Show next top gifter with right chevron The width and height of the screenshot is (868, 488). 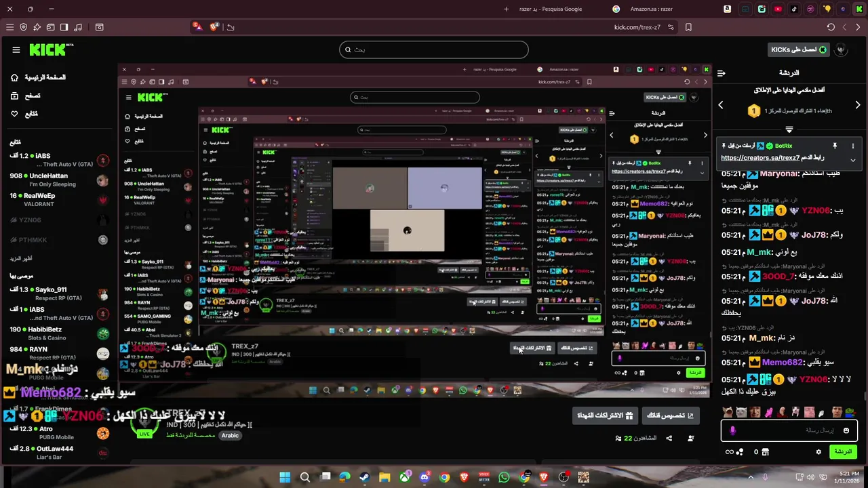click(x=858, y=105)
